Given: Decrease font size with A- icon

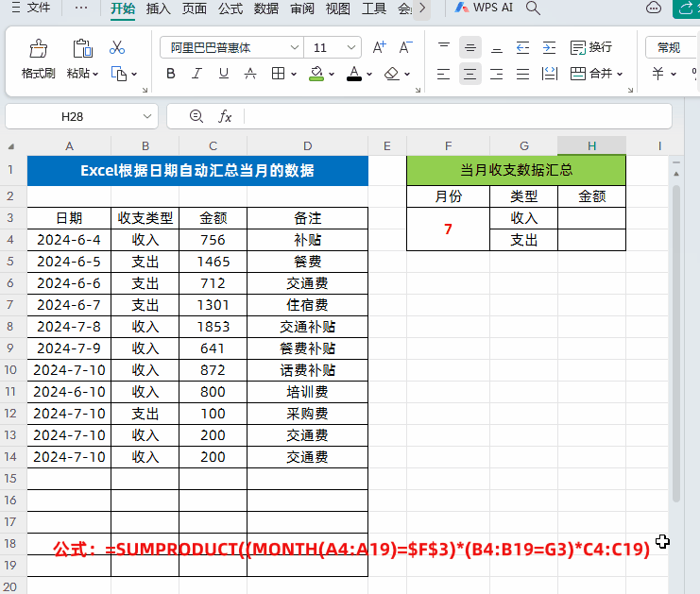Looking at the screenshot, I should [405, 47].
